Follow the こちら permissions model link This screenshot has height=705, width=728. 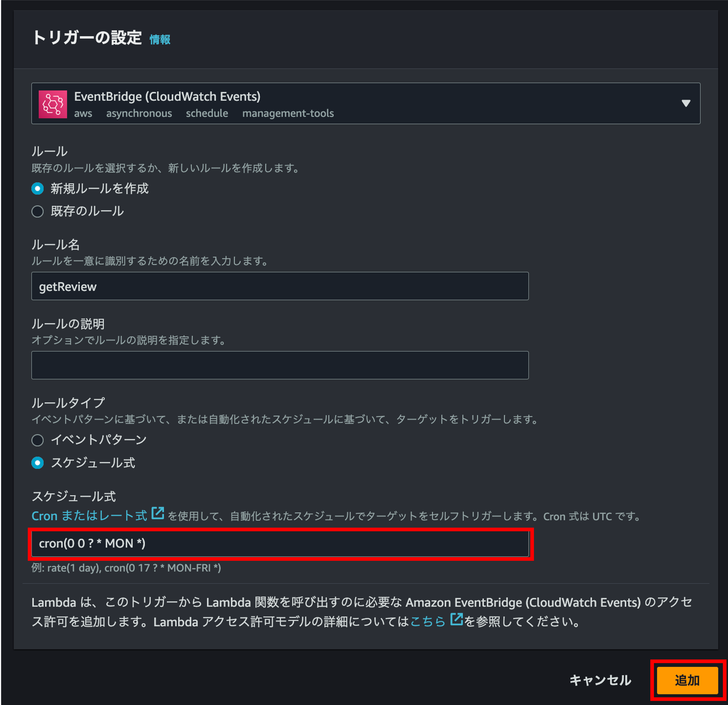click(x=428, y=621)
